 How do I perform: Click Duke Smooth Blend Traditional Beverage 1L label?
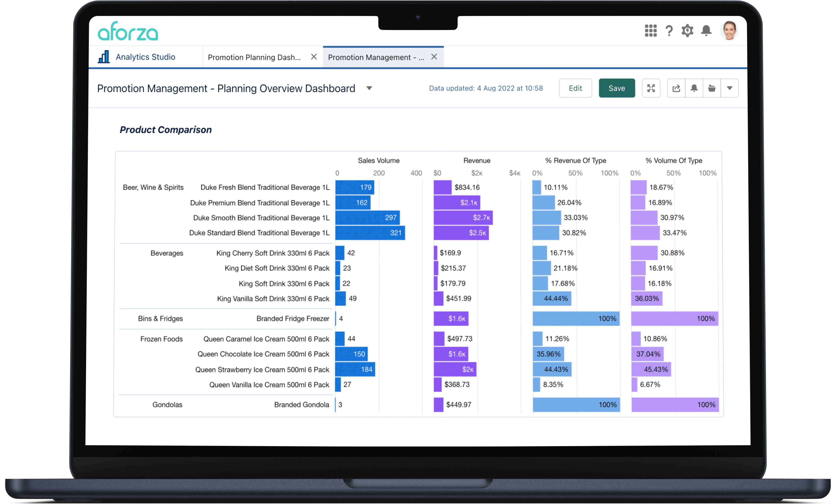pyautogui.click(x=261, y=218)
